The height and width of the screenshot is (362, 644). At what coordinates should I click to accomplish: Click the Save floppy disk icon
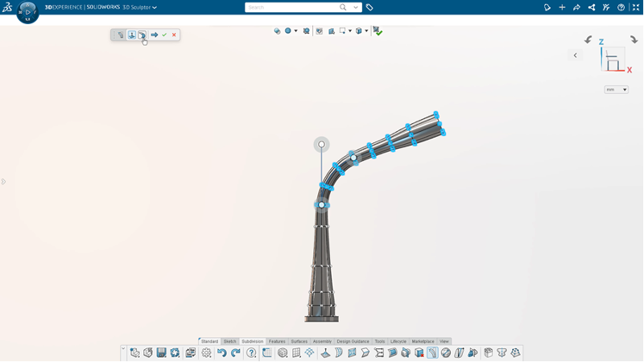(162, 352)
